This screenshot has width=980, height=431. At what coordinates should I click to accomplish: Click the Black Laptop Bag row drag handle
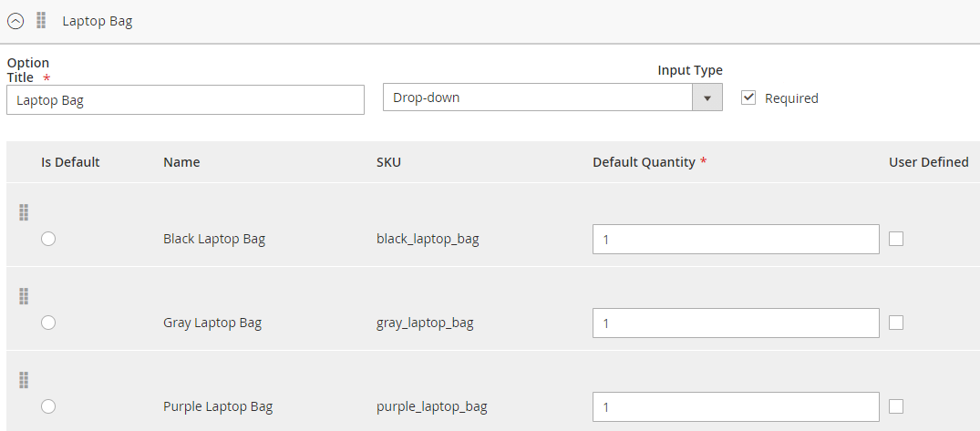tap(25, 212)
